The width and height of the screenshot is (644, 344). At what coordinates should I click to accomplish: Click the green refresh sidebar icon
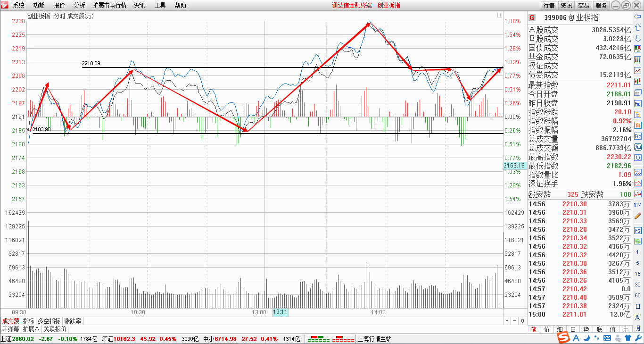pyautogui.click(x=637, y=241)
